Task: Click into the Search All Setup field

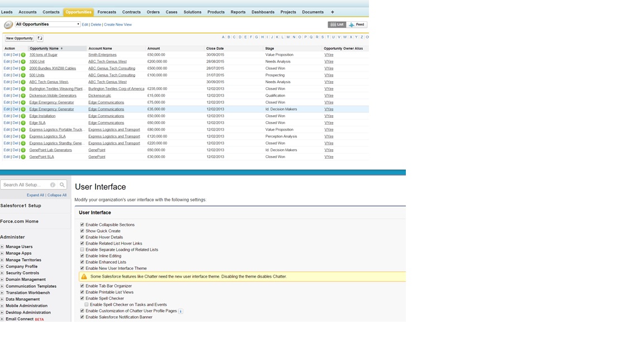Action: 26,185
